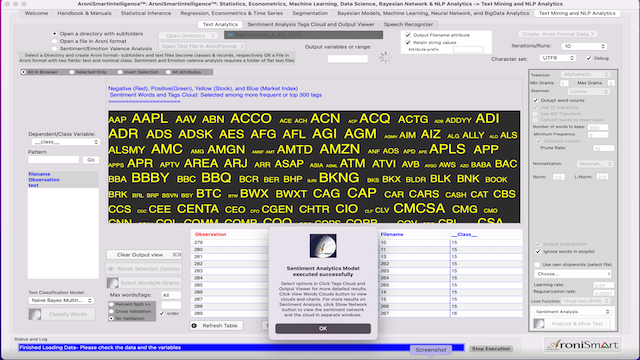Open the Naive Bayes model dropdown
The image size is (640, 360).
click(61, 300)
